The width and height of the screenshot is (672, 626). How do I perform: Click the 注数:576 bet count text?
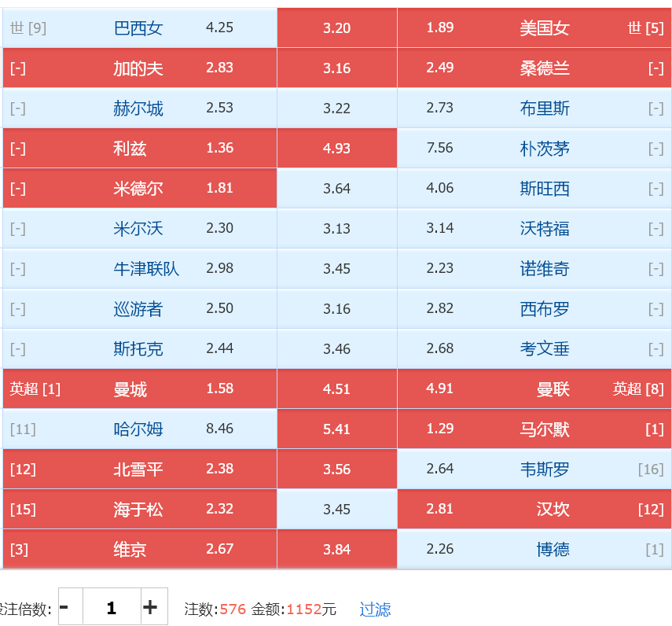tap(215, 609)
